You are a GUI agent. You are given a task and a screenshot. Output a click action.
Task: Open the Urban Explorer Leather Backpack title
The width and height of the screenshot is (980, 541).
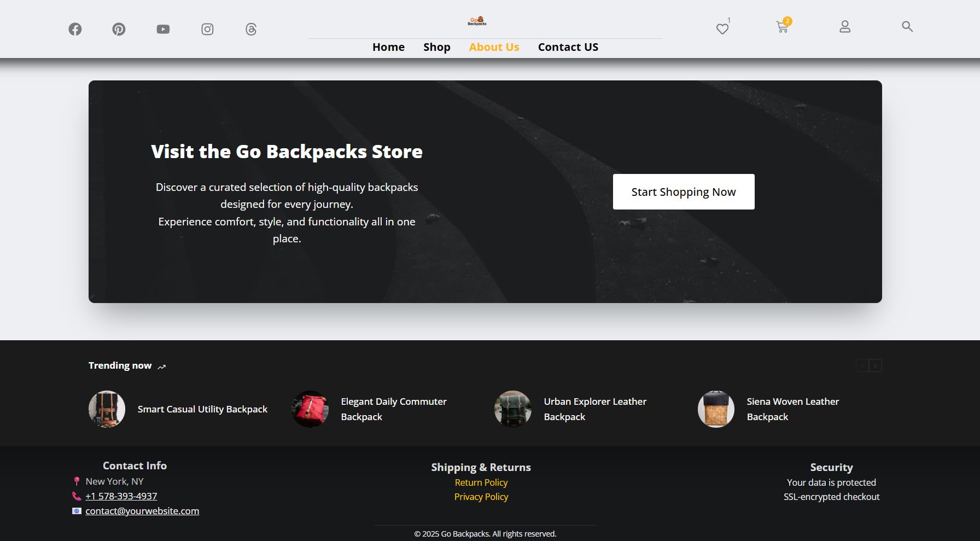[595, 409]
